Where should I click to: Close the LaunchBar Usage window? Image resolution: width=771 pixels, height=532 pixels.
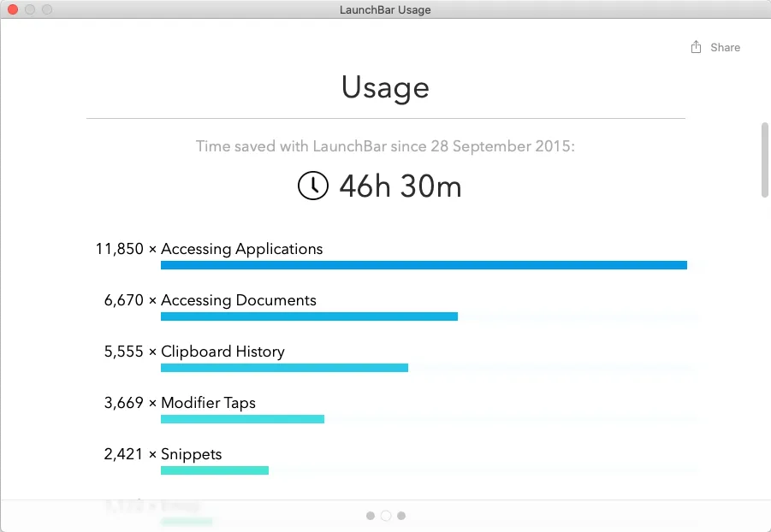tap(13, 9)
